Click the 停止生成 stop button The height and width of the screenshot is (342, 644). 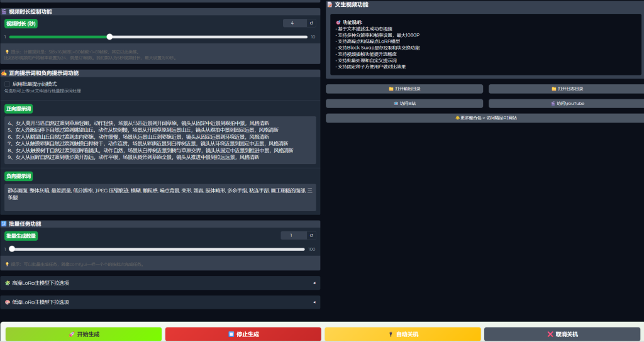(243, 334)
